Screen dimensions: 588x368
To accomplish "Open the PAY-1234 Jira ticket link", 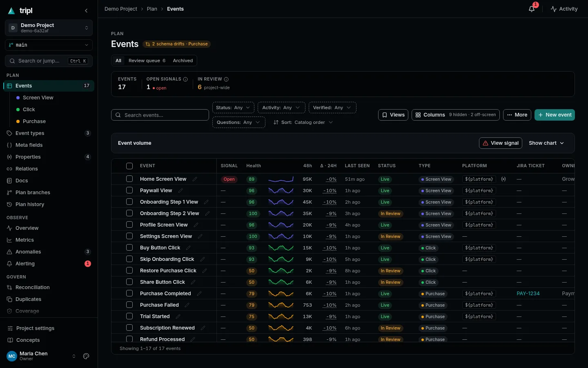I will [528, 294].
